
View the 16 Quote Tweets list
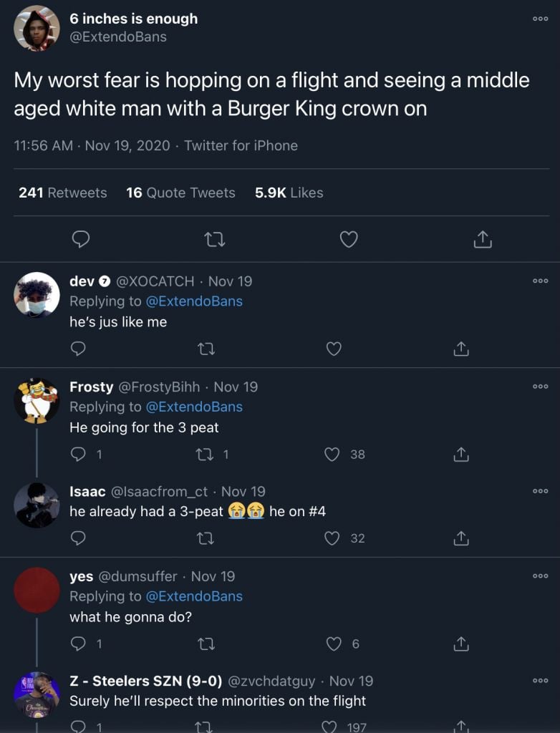click(x=180, y=193)
